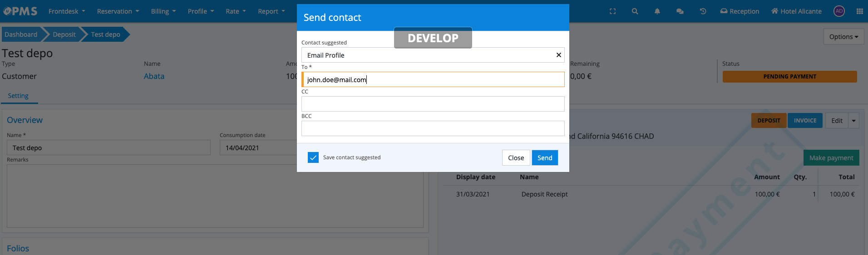Screen dimensions: 868x255
Task: Click the Close button in dialog
Action: (516, 158)
